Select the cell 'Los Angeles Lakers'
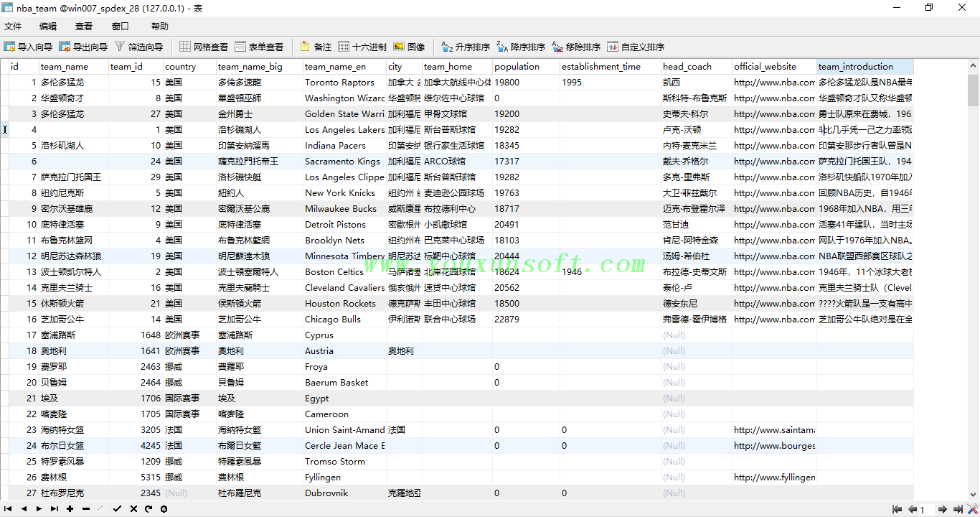980x517 pixels. coord(344,130)
